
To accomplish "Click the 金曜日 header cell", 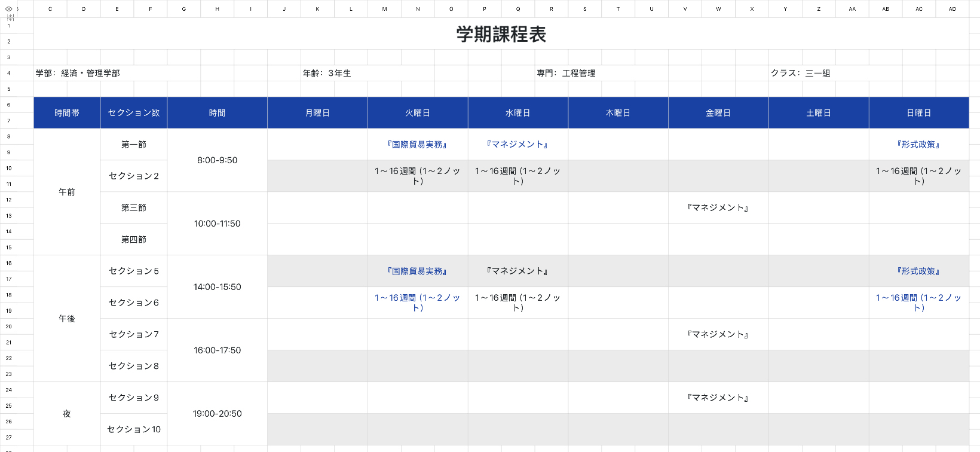I will click(x=718, y=112).
